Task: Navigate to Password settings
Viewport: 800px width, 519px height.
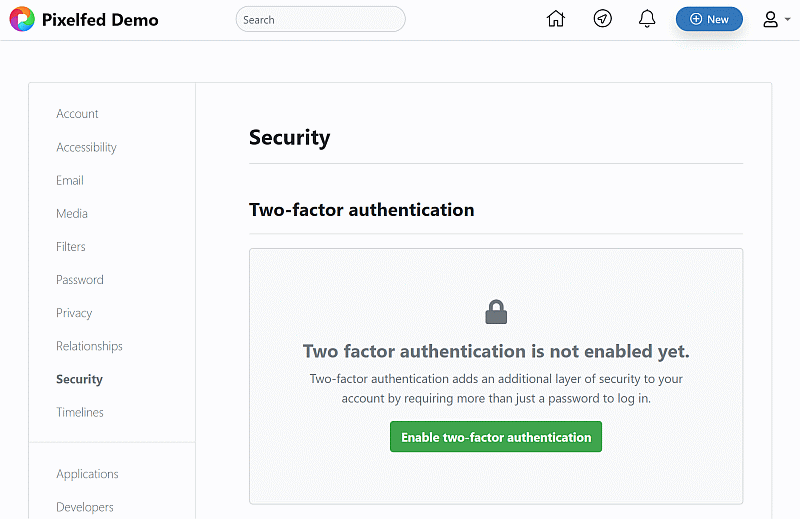Action: 80,280
